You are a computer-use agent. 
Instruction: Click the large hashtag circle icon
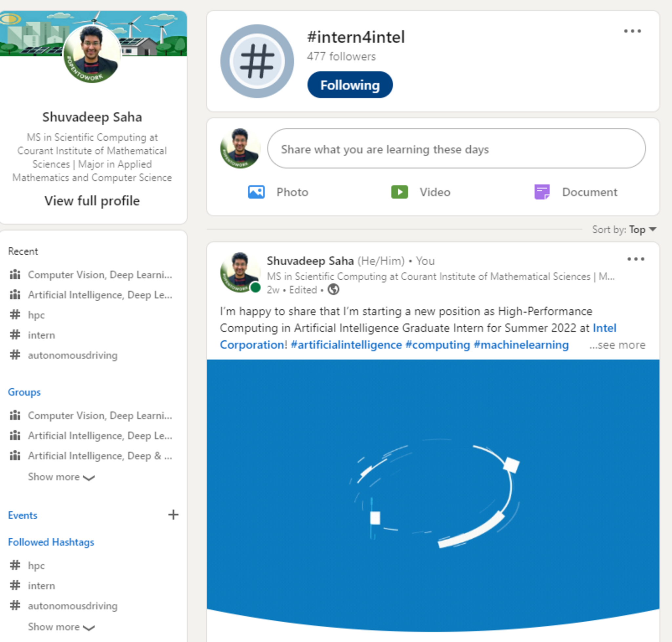coord(257,61)
